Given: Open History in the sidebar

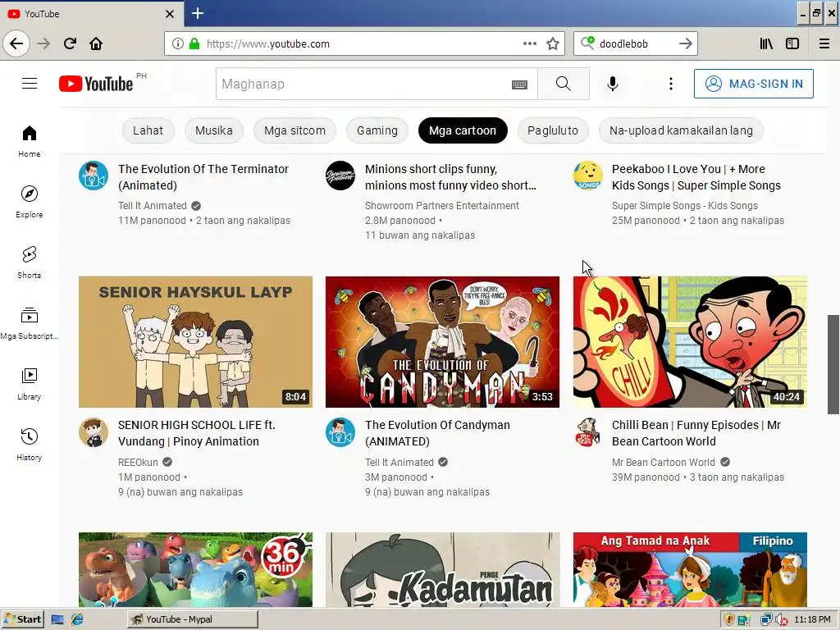Looking at the screenshot, I should tap(29, 445).
